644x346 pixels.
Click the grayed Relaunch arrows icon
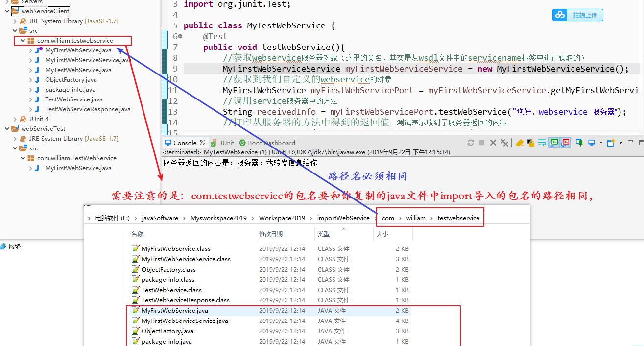[471, 143]
